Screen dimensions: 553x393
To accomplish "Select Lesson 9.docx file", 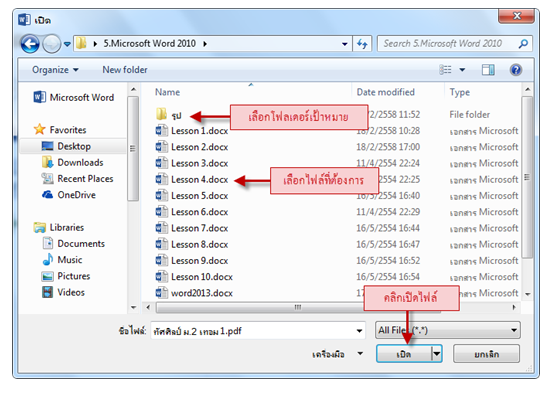I will pyautogui.click(x=192, y=260).
